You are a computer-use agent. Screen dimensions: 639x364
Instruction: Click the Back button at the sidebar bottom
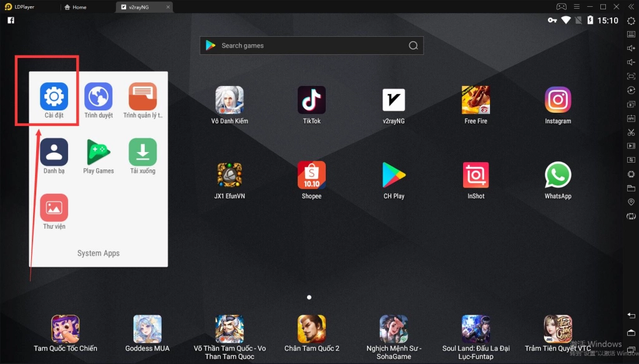click(630, 316)
